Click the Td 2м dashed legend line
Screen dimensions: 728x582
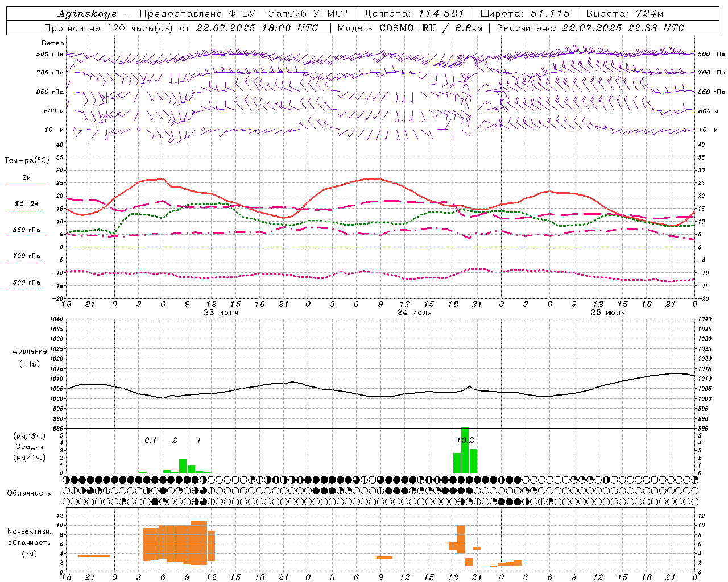click(25, 210)
